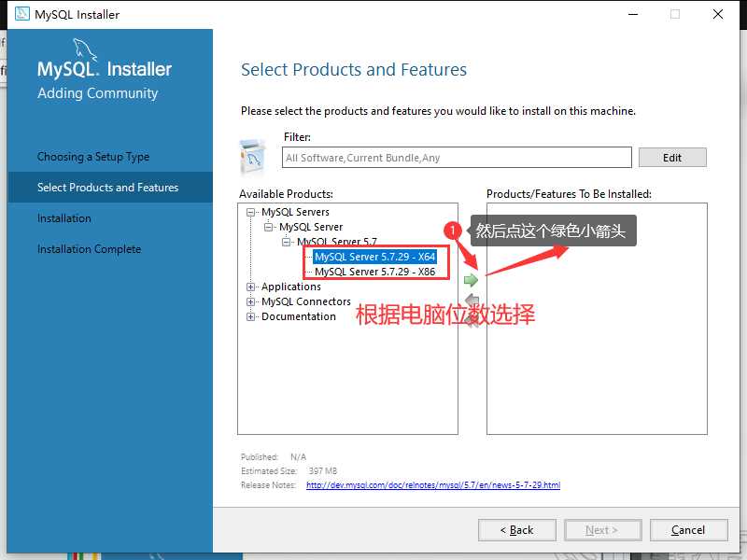Image resolution: width=747 pixels, height=560 pixels.
Task: Click into the Filter text field
Action: tap(457, 158)
